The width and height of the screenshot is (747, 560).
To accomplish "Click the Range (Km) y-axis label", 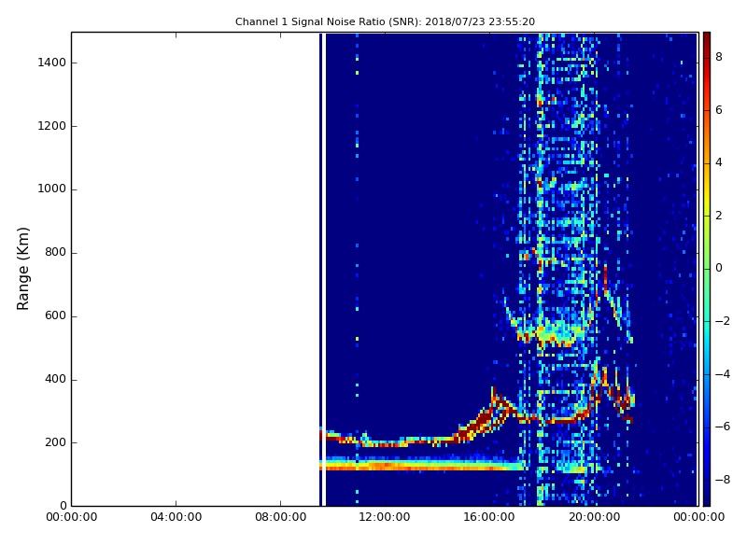I will (22, 269).
